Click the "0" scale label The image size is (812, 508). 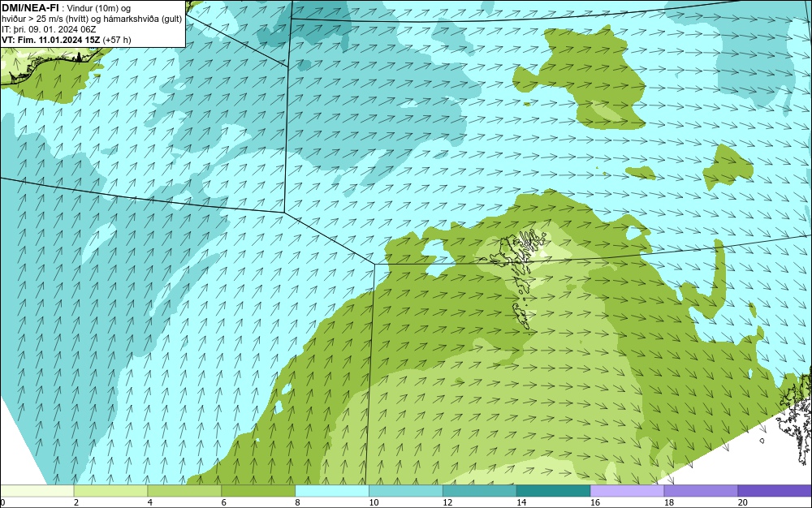2,502
